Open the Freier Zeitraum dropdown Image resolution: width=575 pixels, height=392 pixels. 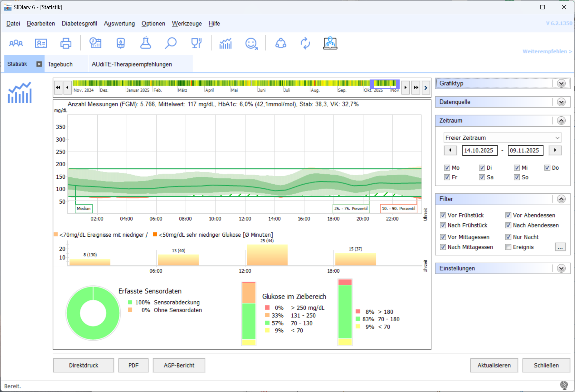click(x=502, y=138)
